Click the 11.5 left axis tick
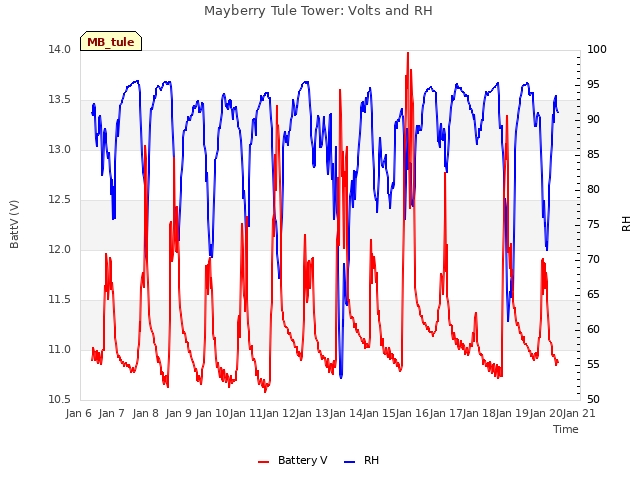 tap(59, 300)
